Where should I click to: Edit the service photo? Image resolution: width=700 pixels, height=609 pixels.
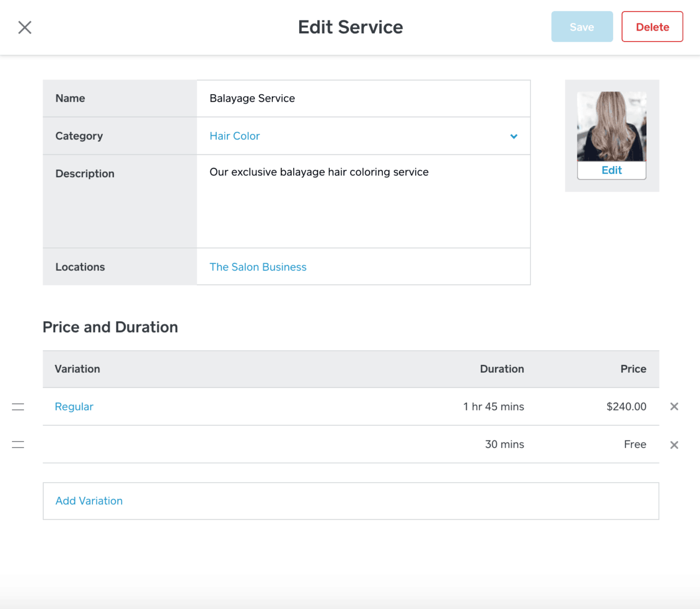click(611, 170)
